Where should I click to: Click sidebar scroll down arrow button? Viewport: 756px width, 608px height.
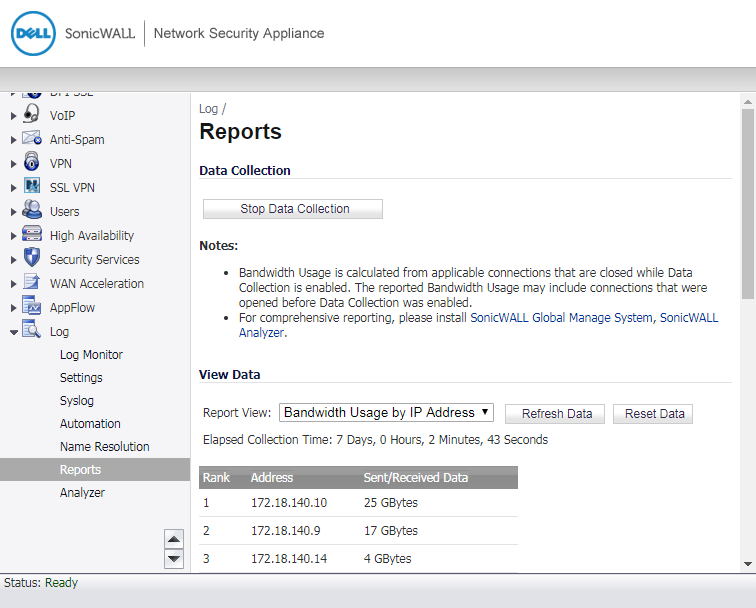[x=174, y=559]
